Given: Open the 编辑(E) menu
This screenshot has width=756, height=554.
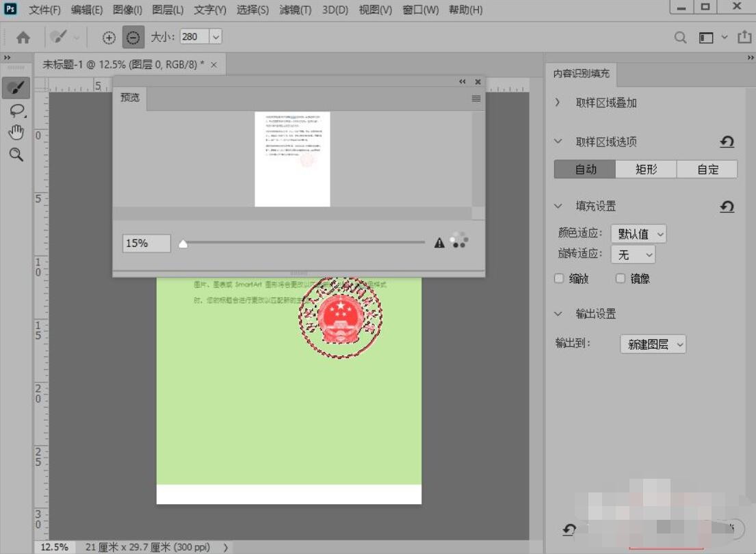Looking at the screenshot, I should click(87, 10).
